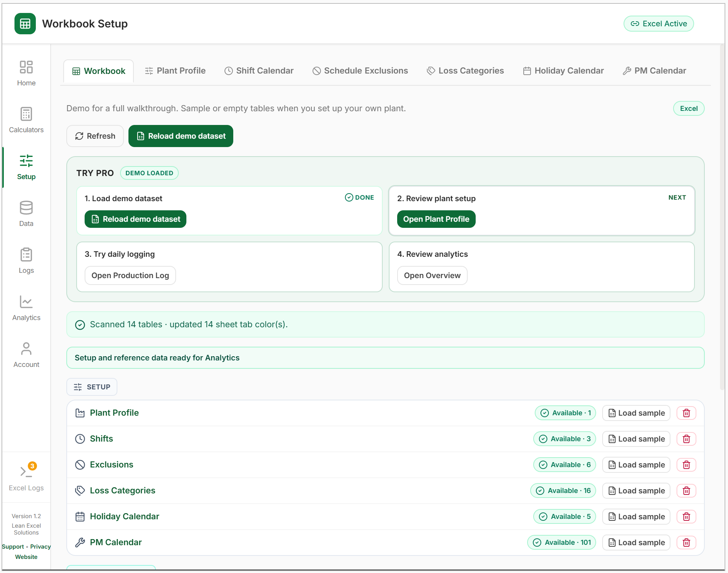Open the Account sidebar section
728x573 pixels.
coord(26,355)
